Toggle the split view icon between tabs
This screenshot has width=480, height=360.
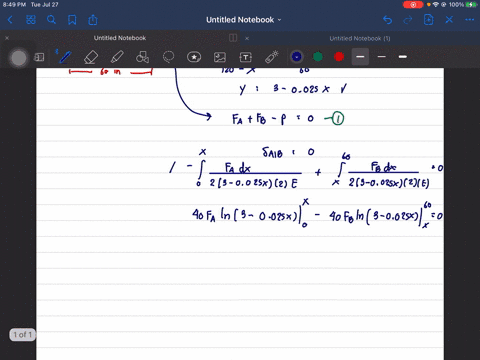[233, 38]
